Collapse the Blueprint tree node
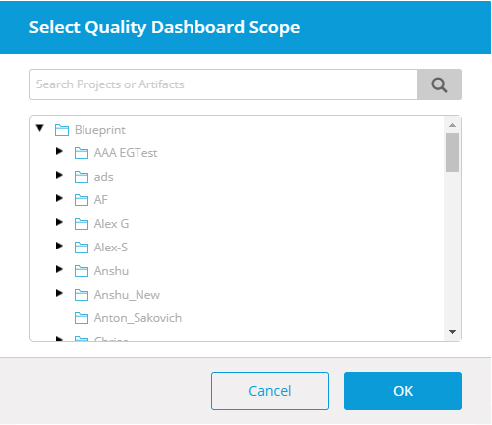Viewport: 492px width, 425px height. click(40, 128)
